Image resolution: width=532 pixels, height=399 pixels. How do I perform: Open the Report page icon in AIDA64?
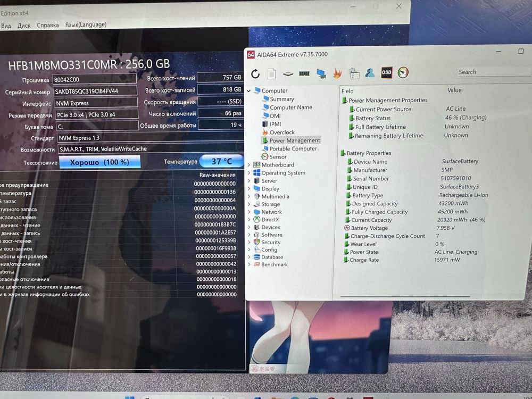coord(271,73)
